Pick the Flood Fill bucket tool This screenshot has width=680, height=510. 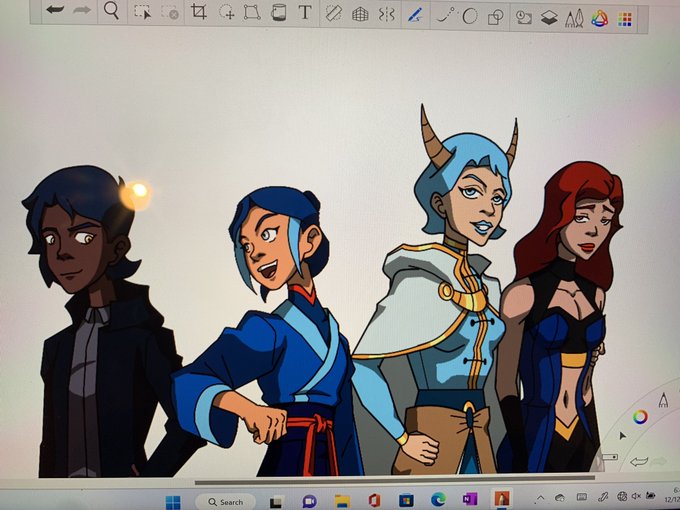(278, 13)
